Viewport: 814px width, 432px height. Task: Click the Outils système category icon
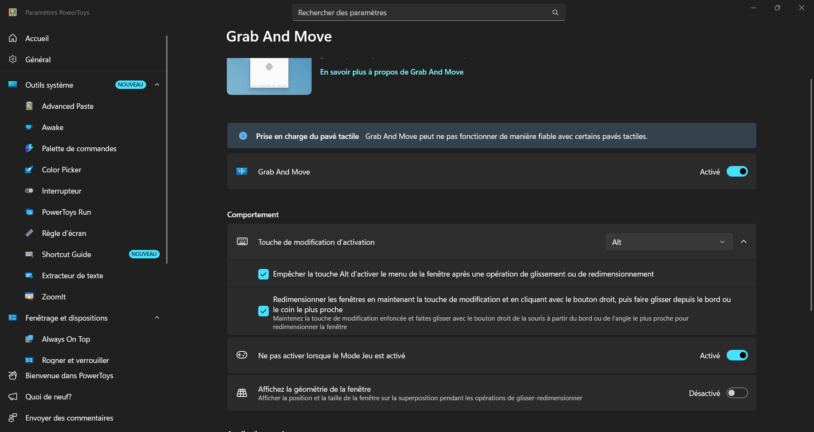[13, 85]
